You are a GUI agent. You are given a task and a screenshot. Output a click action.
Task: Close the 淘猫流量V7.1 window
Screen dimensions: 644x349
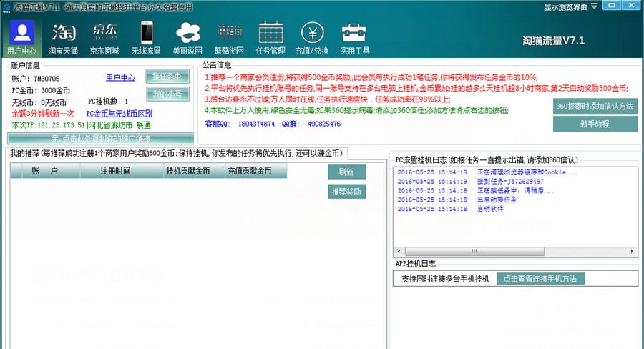coord(631,5)
